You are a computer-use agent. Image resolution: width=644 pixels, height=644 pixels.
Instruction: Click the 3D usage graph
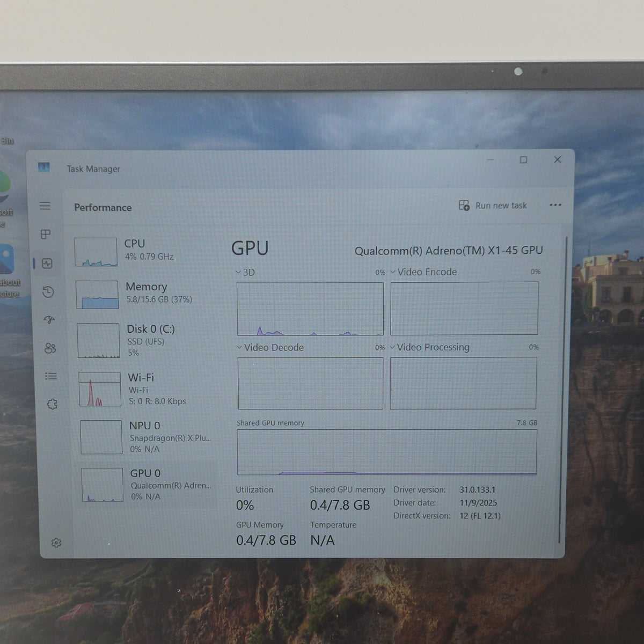[310, 309]
